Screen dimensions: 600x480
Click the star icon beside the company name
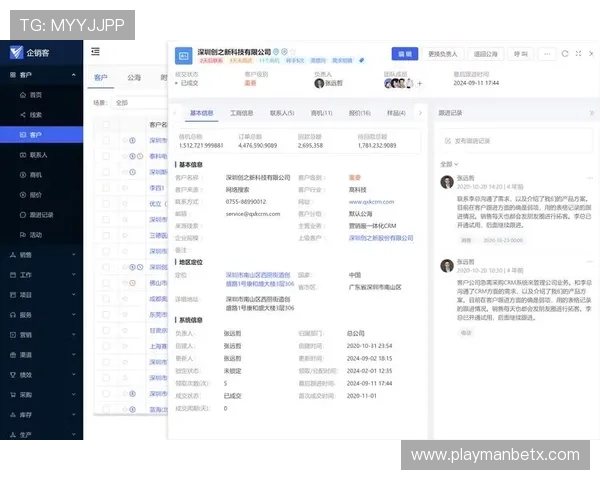coord(293,52)
